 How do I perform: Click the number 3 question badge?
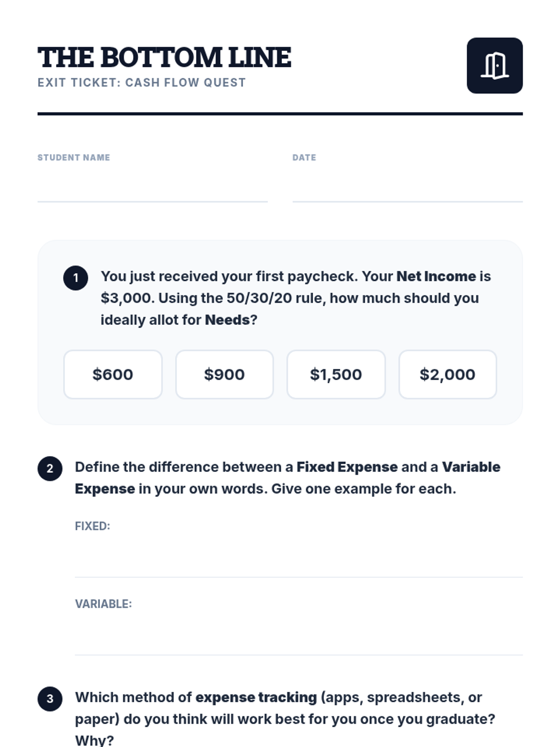(x=50, y=699)
